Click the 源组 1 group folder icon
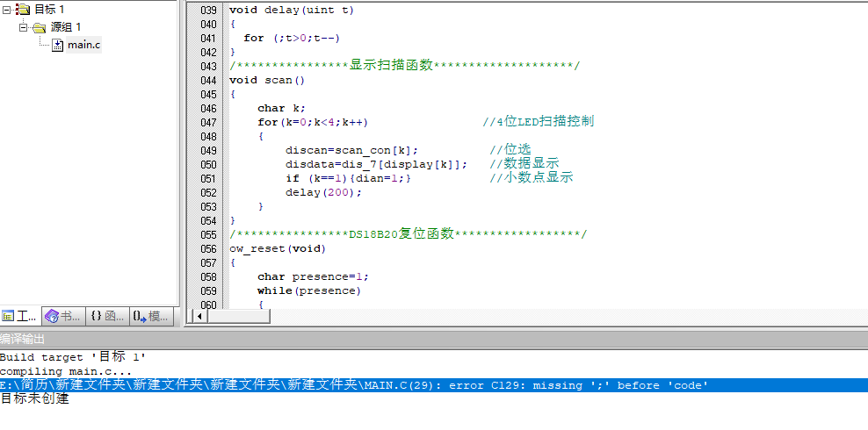 pos(39,27)
